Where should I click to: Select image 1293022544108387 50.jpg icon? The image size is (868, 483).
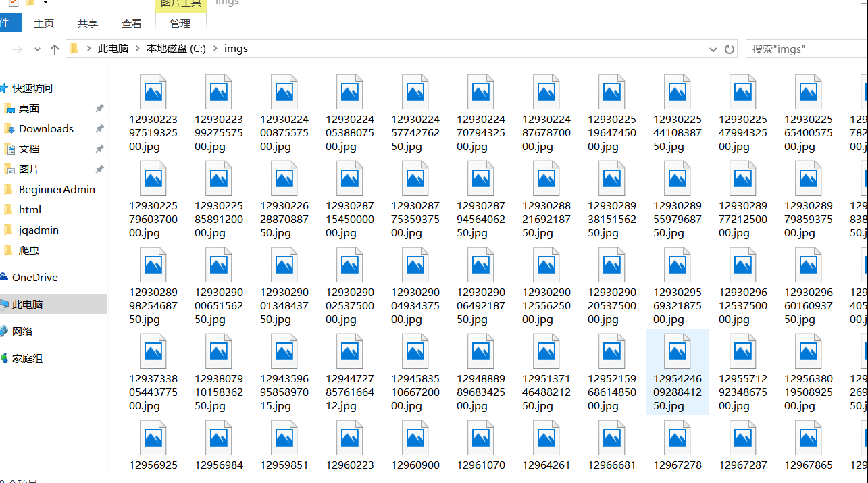pyautogui.click(x=678, y=92)
